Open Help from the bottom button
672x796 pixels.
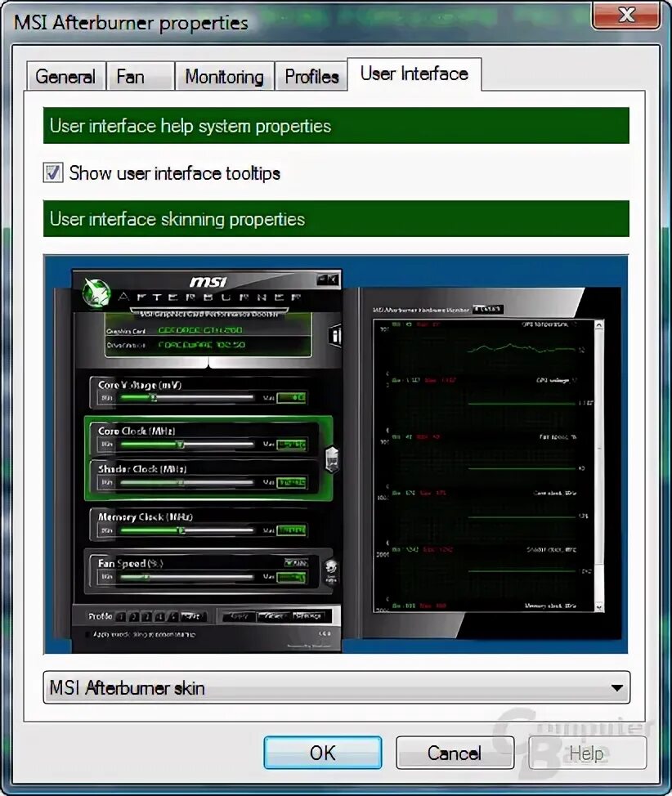pyautogui.click(x=587, y=753)
